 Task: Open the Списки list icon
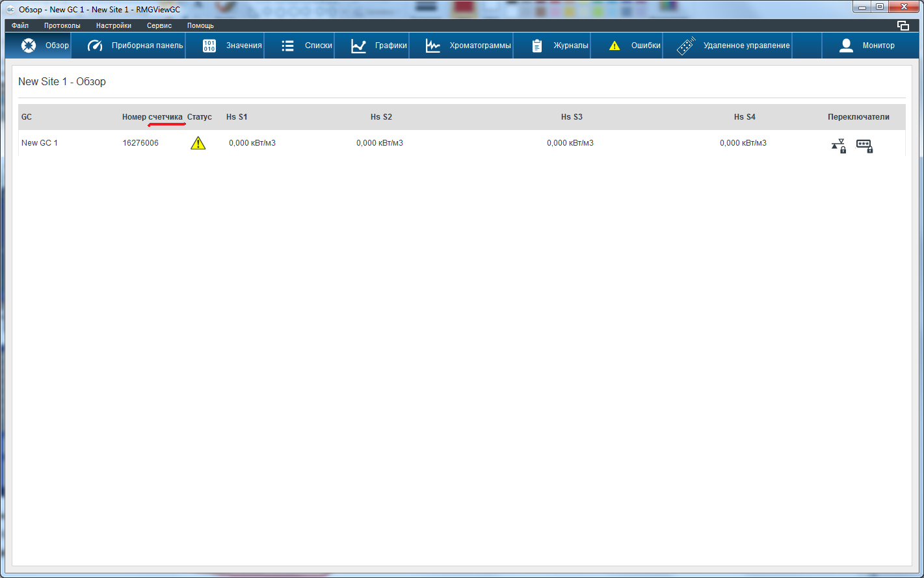(x=287, y=46)
